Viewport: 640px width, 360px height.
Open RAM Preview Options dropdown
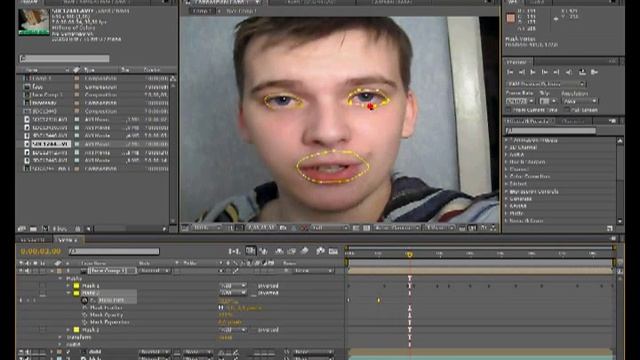(x=546, y=84)
